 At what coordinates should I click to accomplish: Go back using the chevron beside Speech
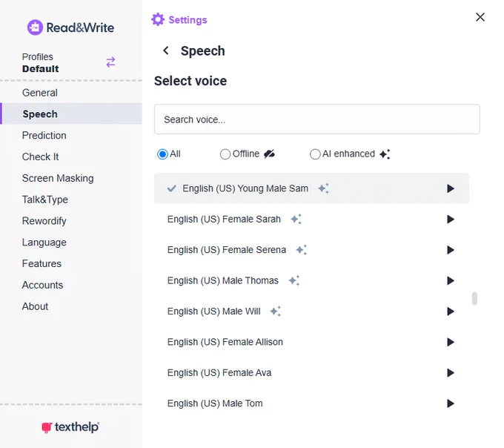166,50
